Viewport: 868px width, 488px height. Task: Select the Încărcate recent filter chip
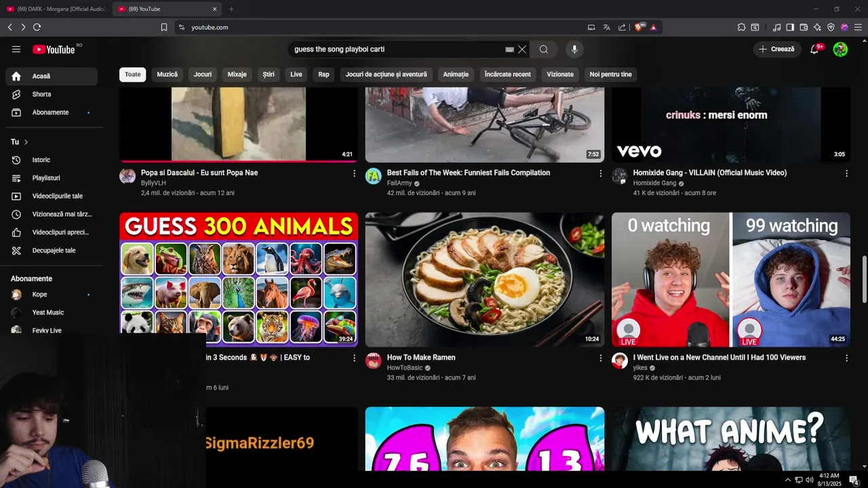(508, 75)
